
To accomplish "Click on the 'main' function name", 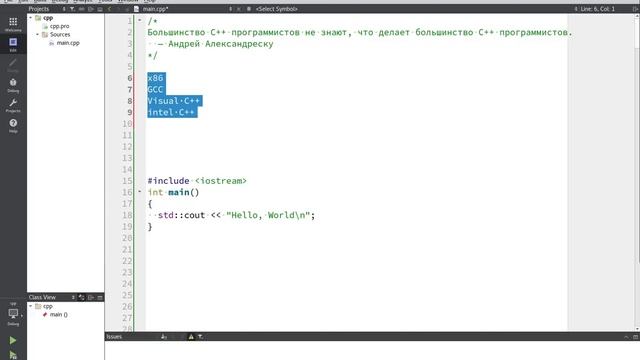I will pos(178,192).
